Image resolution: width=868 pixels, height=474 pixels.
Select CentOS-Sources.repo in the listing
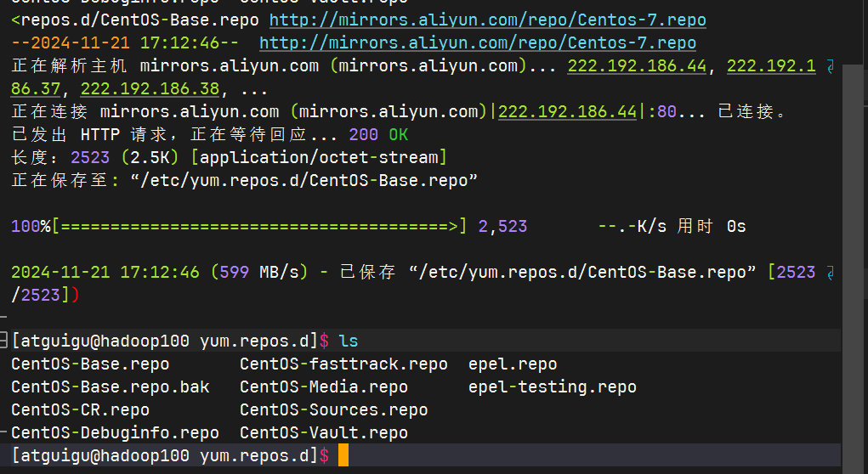(333, 409)
